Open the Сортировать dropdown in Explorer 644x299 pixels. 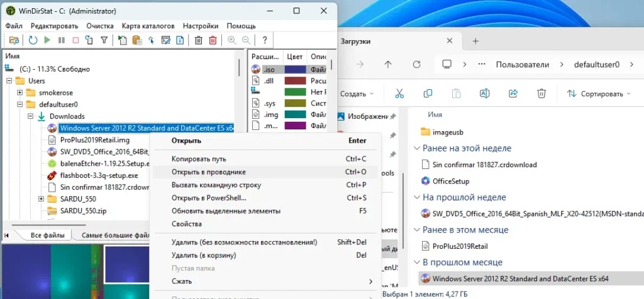tap(599, 94)
